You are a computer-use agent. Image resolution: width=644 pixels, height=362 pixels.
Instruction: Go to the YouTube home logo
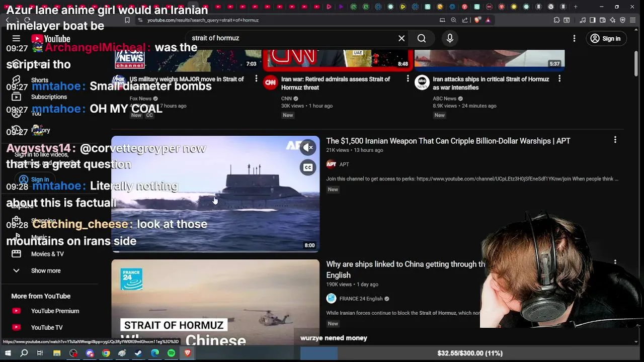coord(51,39)
